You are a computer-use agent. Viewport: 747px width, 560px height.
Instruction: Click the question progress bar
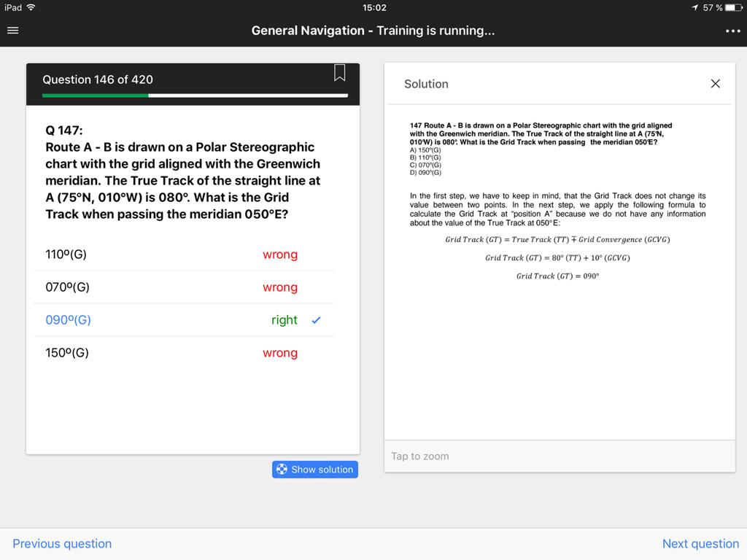[193, 95]
